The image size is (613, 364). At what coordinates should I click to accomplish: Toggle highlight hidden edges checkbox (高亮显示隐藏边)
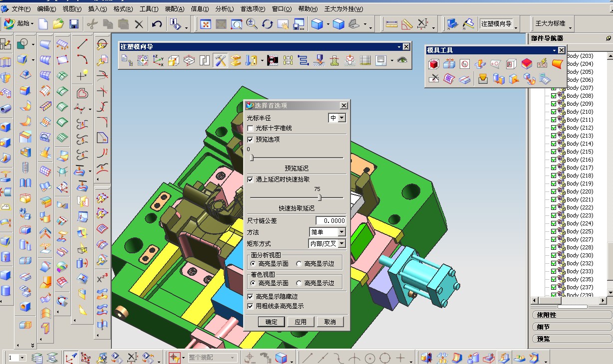(x=251, y=297)
